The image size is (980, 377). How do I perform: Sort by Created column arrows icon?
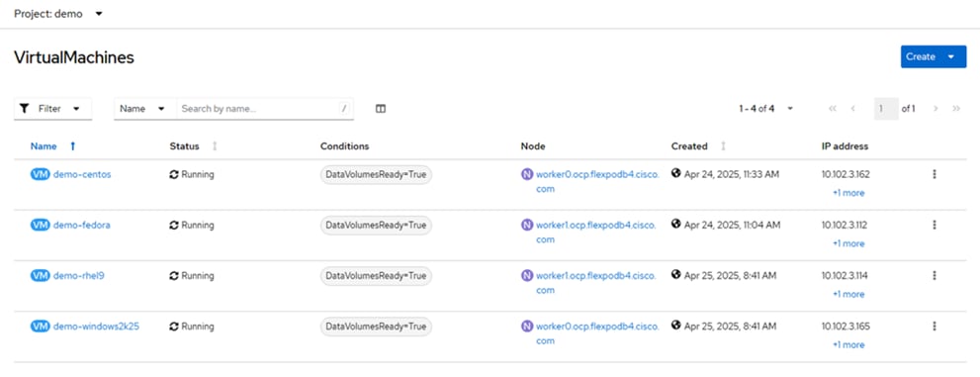click(x=723, y=146)
